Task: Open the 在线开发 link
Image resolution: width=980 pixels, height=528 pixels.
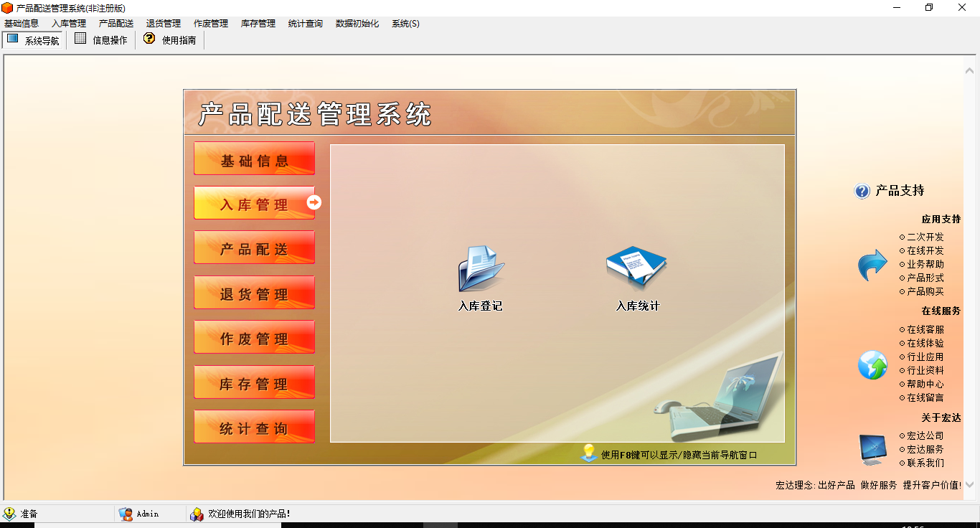Action: pyautogui.click(x=925, y=250)
